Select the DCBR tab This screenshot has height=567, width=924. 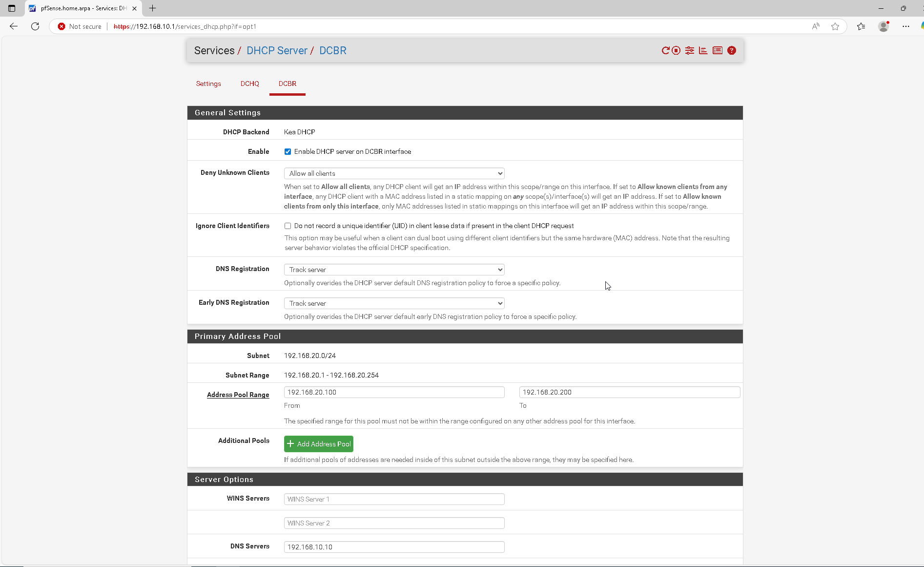coord(287,84)
